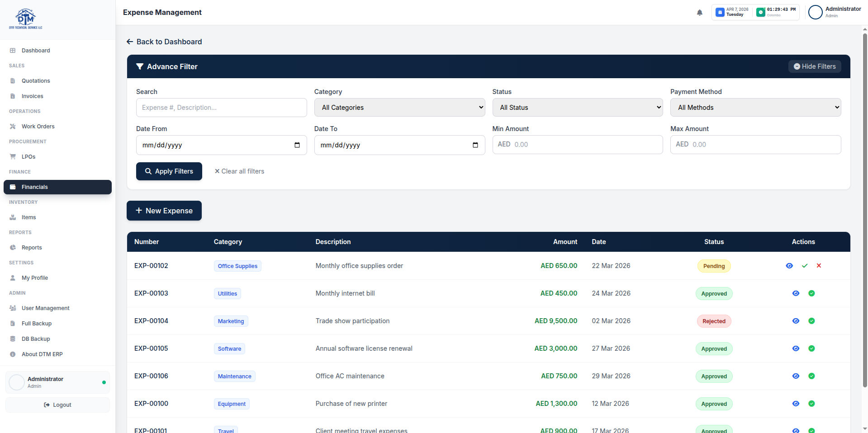
Task: Open Items under Inventory
Action: click(x=57, y=217)
